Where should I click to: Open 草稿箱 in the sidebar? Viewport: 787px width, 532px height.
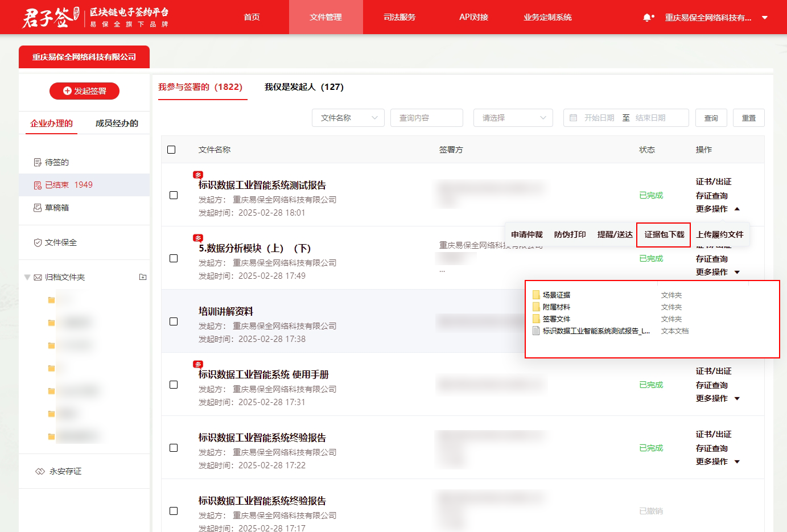click(57, 208)
